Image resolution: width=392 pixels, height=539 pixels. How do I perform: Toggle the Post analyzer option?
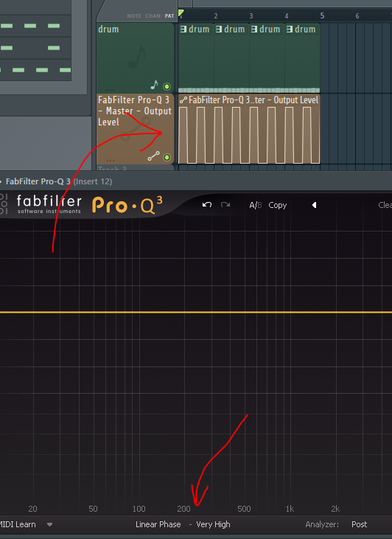pyautogui.click(x=359, y=524)
